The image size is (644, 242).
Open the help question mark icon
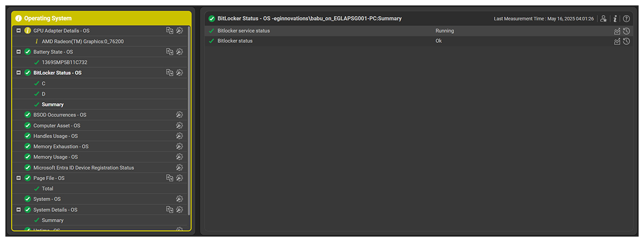pyautogui.click(x=626, y=19)
